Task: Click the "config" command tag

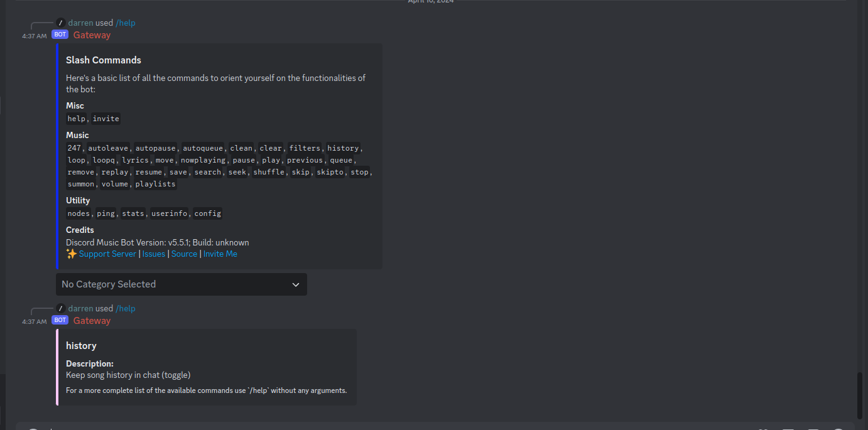Action: 207,213
